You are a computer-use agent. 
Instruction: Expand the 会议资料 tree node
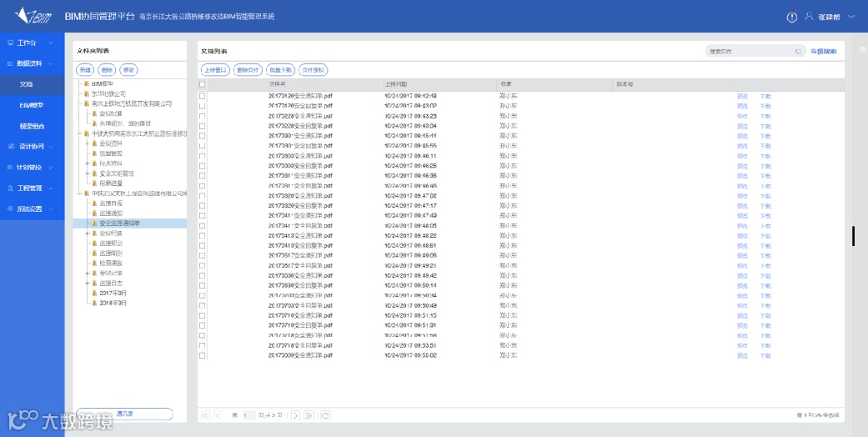[x=87, y=143]
